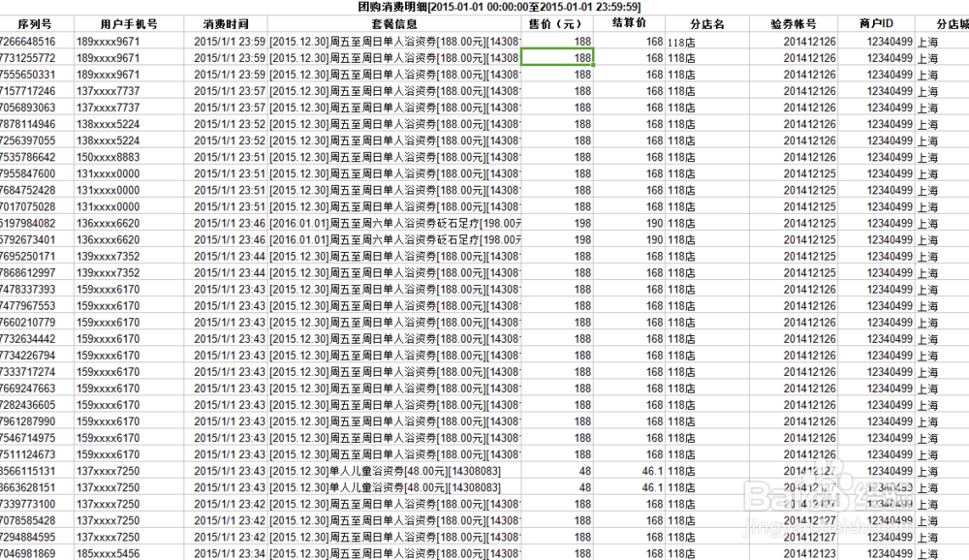Click the 砭石足疗 package info cell

click(397, 226)
